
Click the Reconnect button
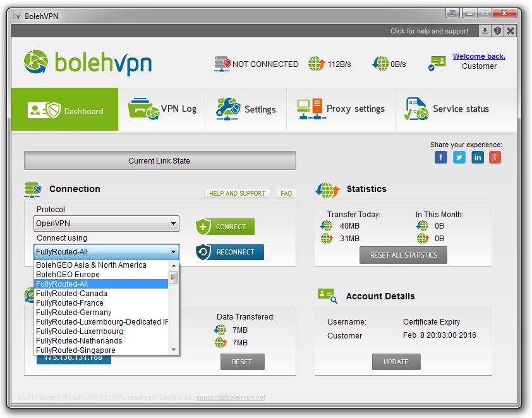230,252
